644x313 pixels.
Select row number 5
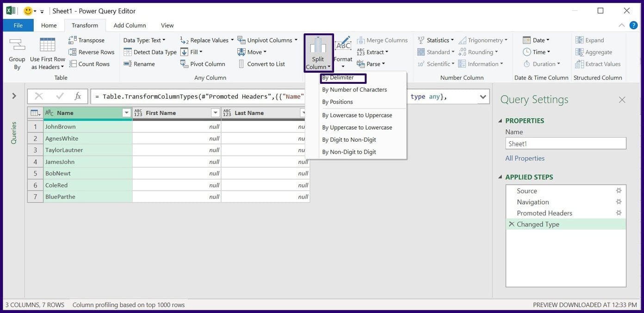tap(35, 173)
